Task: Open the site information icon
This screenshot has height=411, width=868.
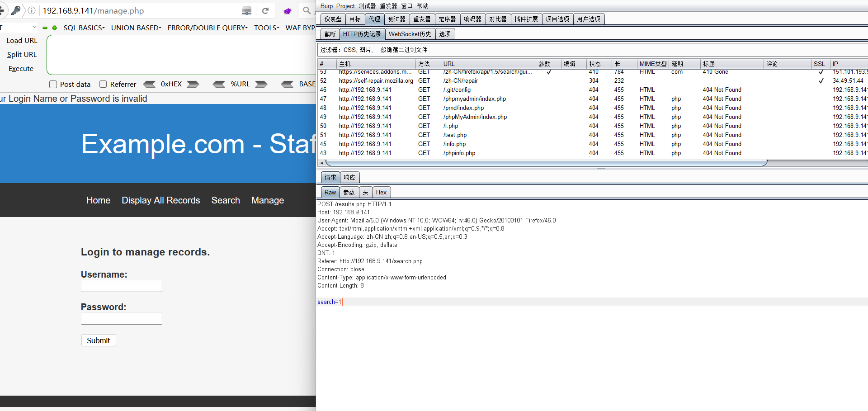Action: point(32,10)
